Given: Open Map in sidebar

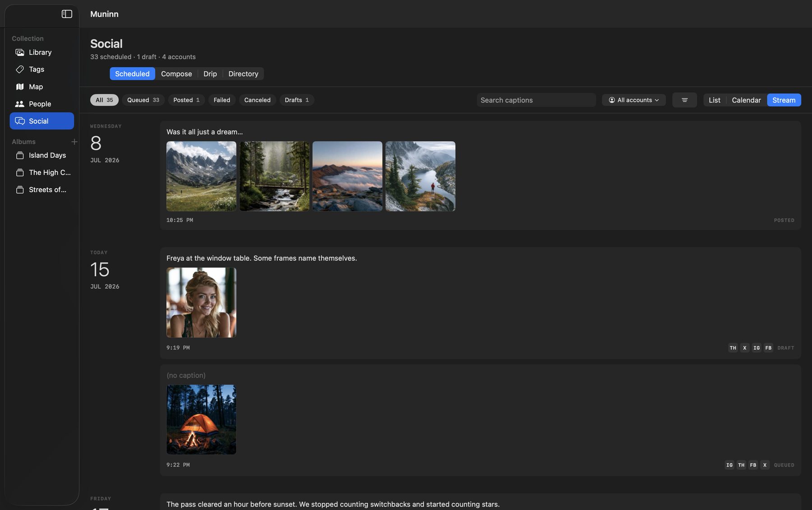Looking at the screenshot, I should tap(42, 87).
